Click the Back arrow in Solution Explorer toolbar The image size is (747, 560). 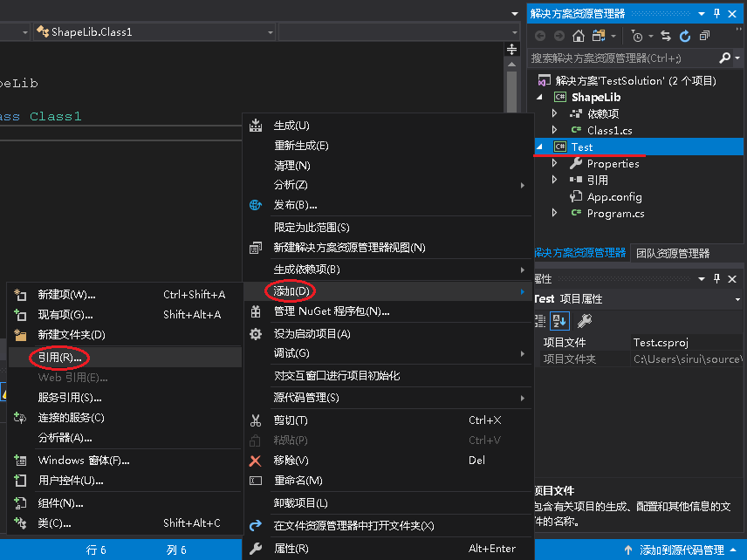(540, 36)
